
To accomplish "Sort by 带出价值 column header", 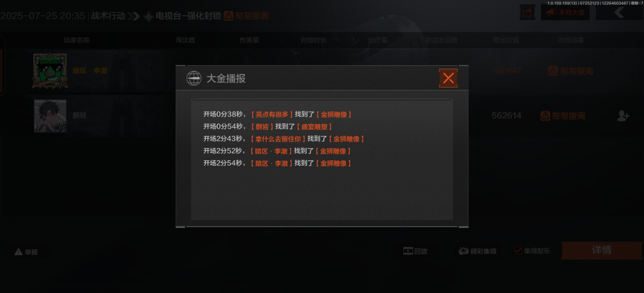I will pyautogui.click(x=506, y=40).
